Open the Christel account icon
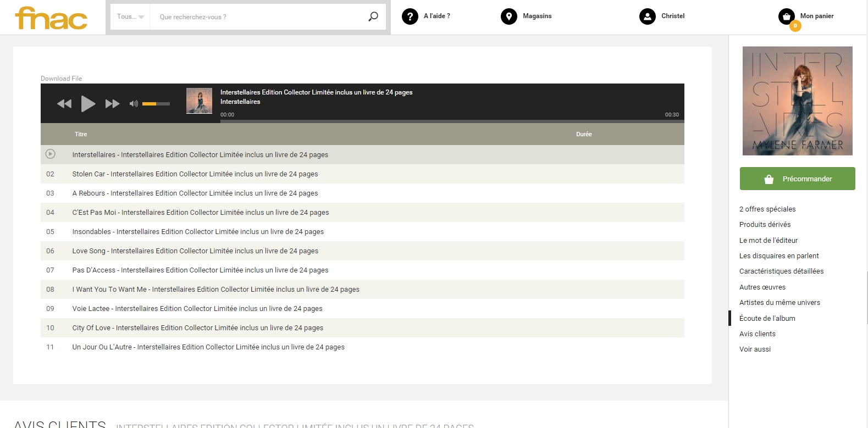Viewport: 868px width, 428px height. (647, 16)
